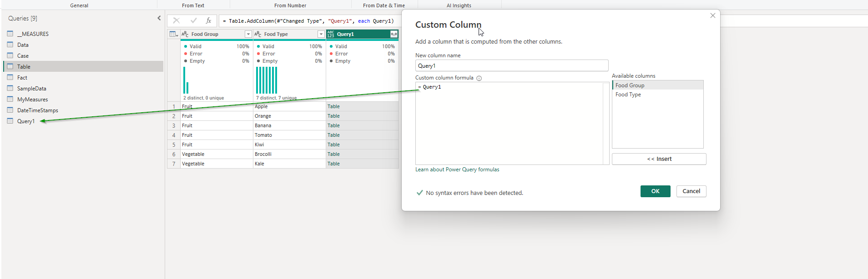Collapse the Queries pane with the chevron
Image resolution: width=868 pixels, height=279 pixels.
click(x=159, y=18)
